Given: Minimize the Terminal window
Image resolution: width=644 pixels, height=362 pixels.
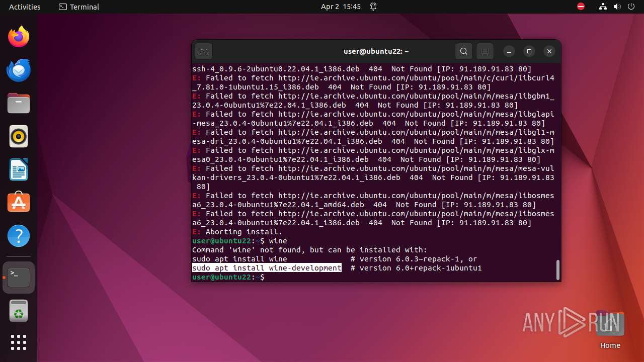Looking at the screenshot, I should (509, 51).
